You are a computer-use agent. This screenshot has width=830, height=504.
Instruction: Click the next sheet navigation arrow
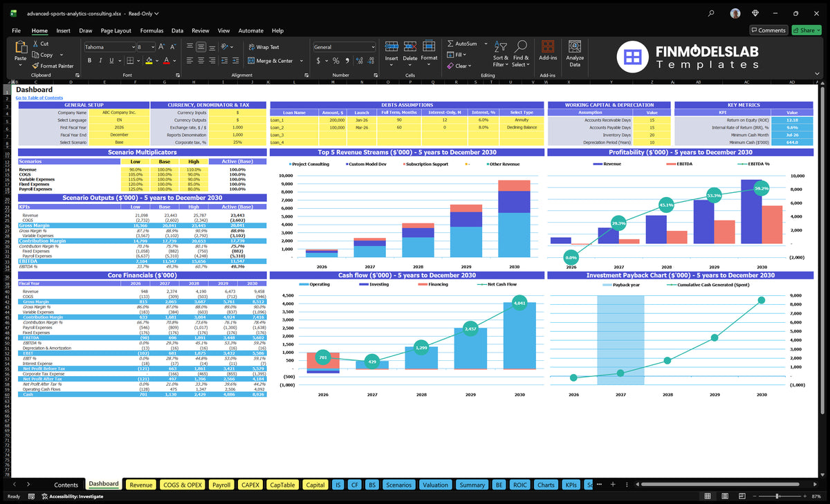27,485
